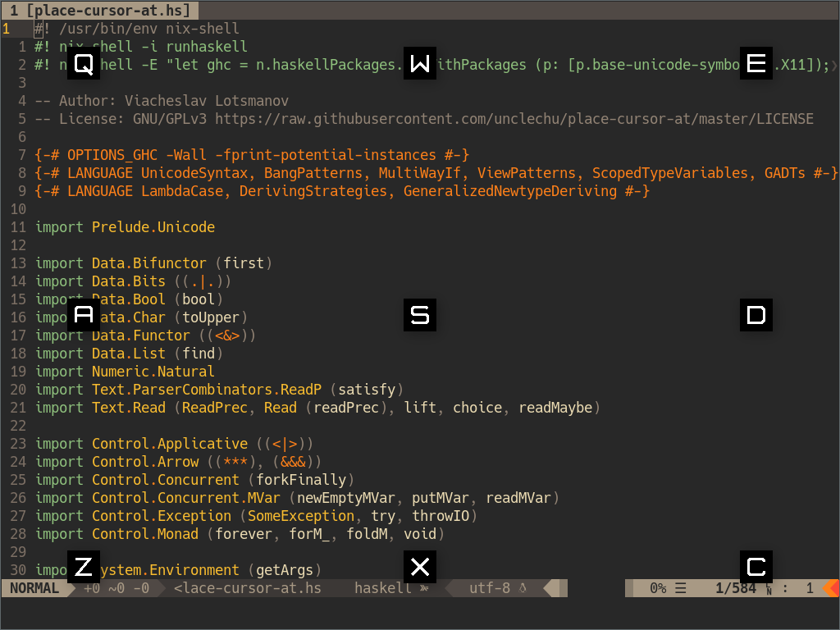Click newEmptyMVar in the MVar import

coord(346,498)
